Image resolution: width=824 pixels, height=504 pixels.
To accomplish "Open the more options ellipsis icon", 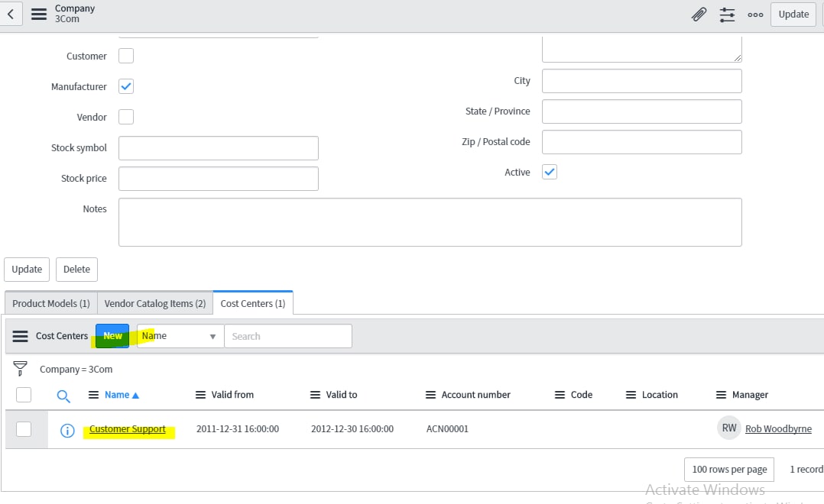I will pos(755,15).
